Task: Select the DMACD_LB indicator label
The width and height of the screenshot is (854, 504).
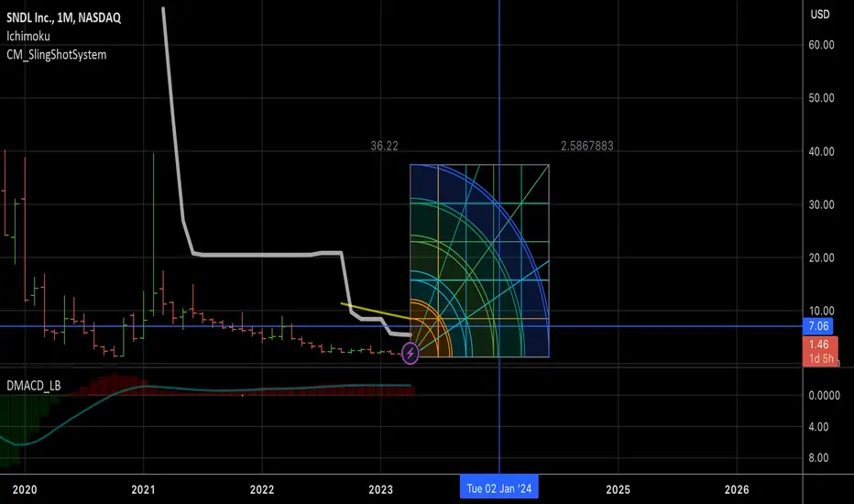Action: click(x=34, y=386)
